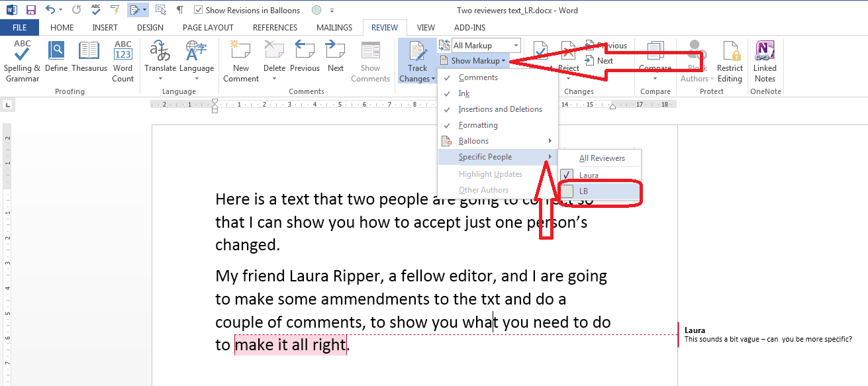Toggle Show Revisions in Balloons checkbox
868x386 pixels.
[x=199, y=10]
